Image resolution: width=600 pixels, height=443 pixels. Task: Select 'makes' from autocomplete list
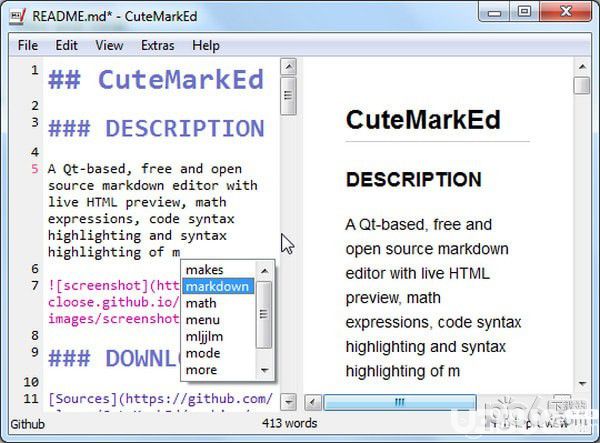[218, 270]
